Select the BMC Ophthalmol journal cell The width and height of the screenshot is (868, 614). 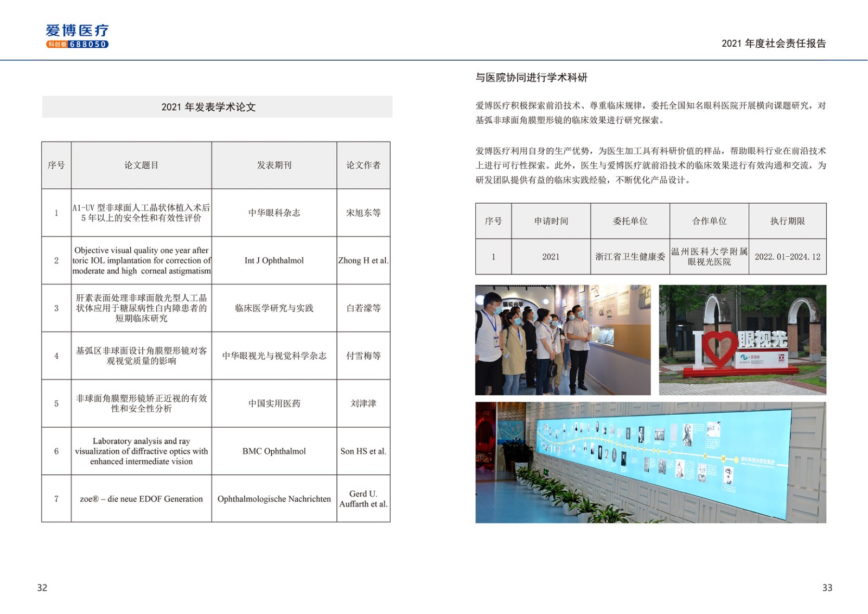(274, 451)
